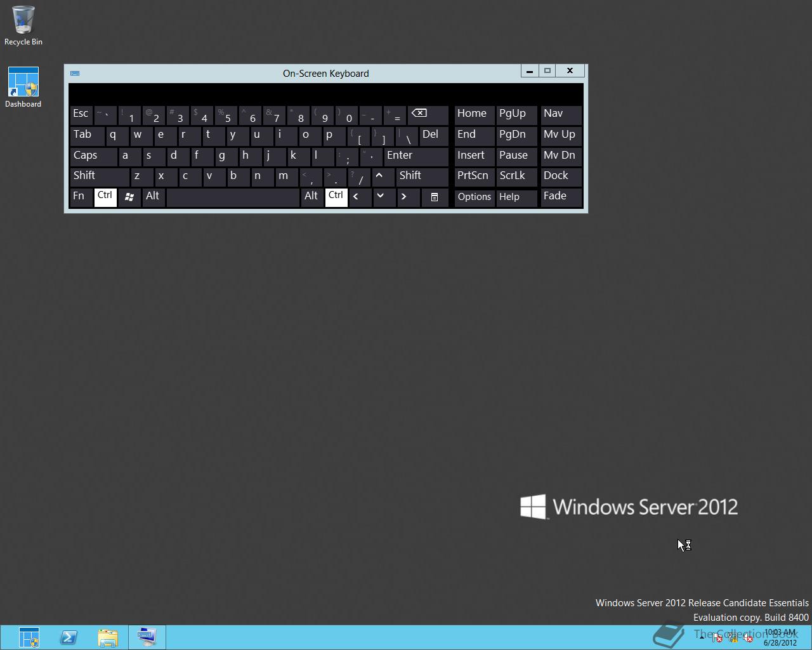Tap the number 5 key

click(x=226, y=115)
